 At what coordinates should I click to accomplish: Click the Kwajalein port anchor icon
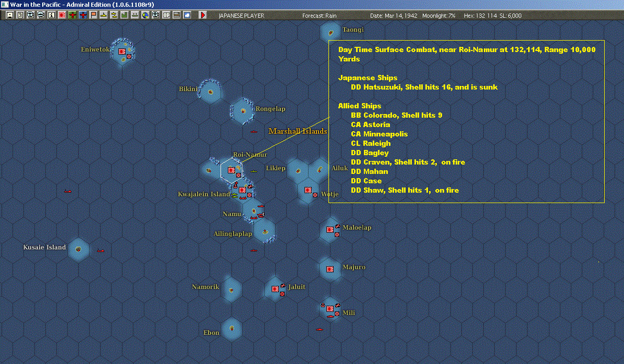click(x=235, y=185)
